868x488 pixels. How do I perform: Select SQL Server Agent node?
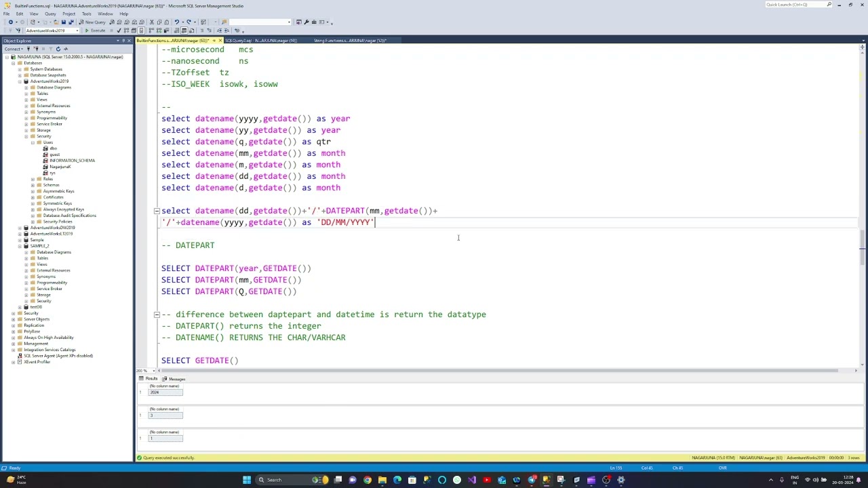click(x=58, y=356)
